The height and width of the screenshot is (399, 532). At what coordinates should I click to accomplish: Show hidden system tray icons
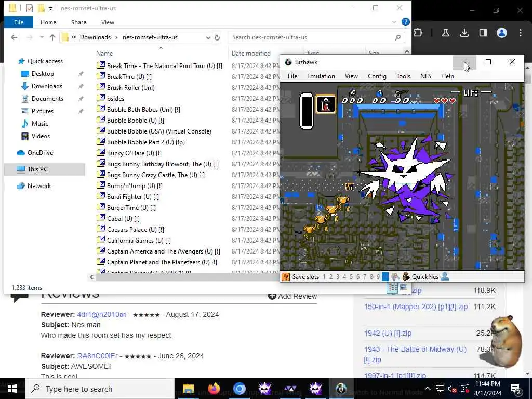[428, 389]
